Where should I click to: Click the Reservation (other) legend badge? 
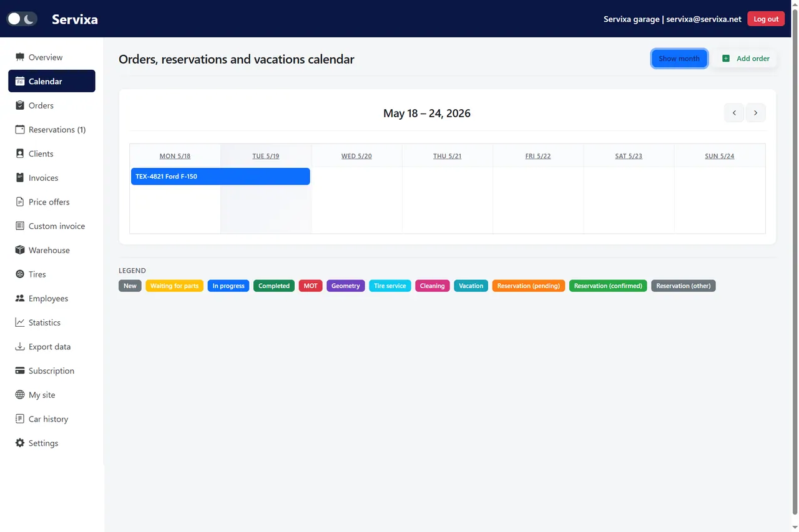(684, 286)
